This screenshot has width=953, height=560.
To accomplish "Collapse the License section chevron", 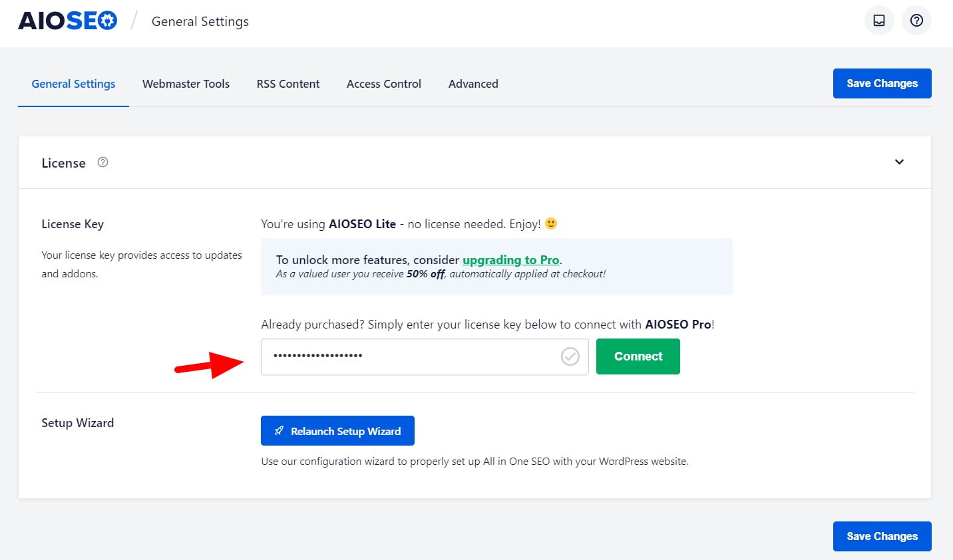I will (x=899, y=162).
